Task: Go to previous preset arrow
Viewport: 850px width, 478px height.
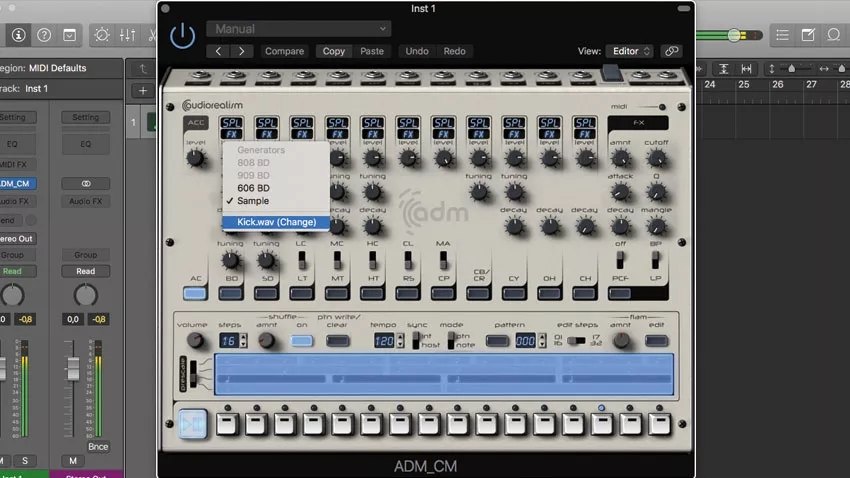Action: pyautogui.click(x=218, y=51)
